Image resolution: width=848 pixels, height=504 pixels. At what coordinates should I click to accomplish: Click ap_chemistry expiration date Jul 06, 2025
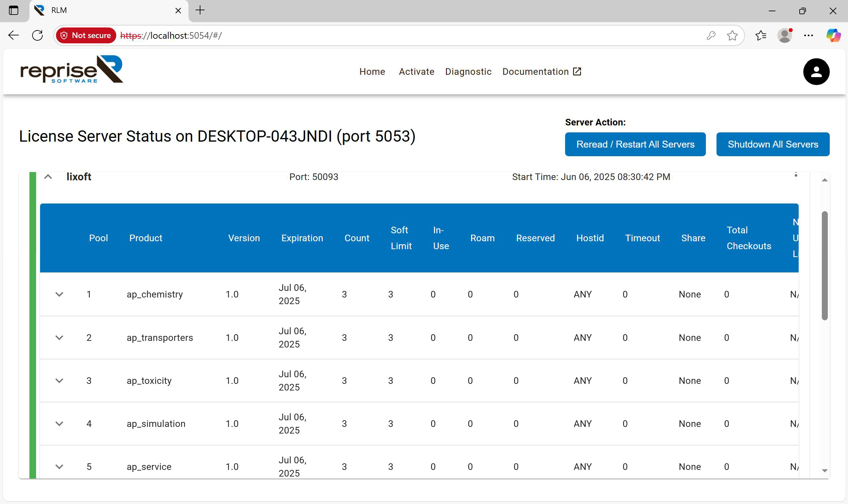tap(292, 294)
